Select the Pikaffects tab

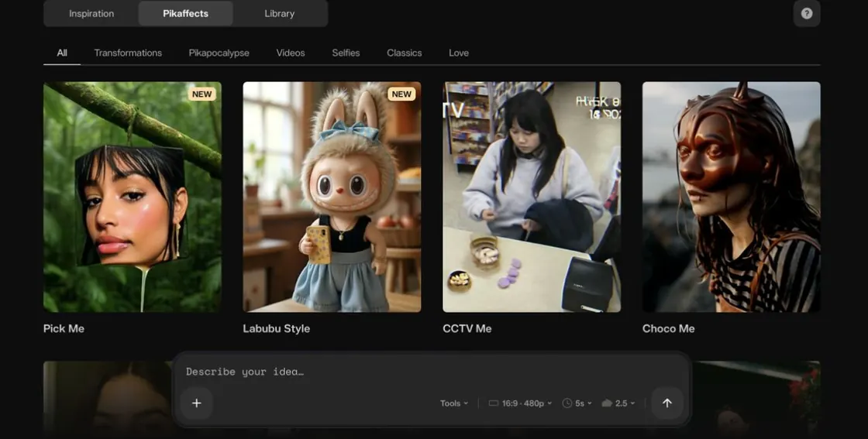(x=185, y=13)
